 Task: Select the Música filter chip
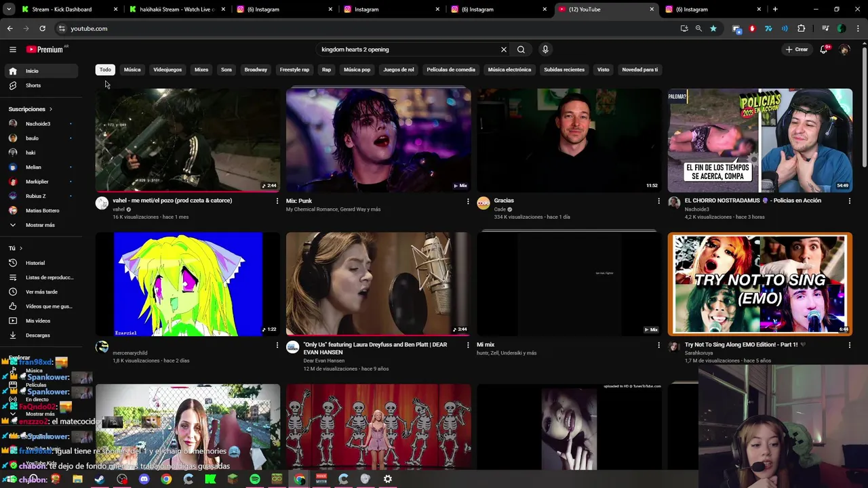(132, 70)
